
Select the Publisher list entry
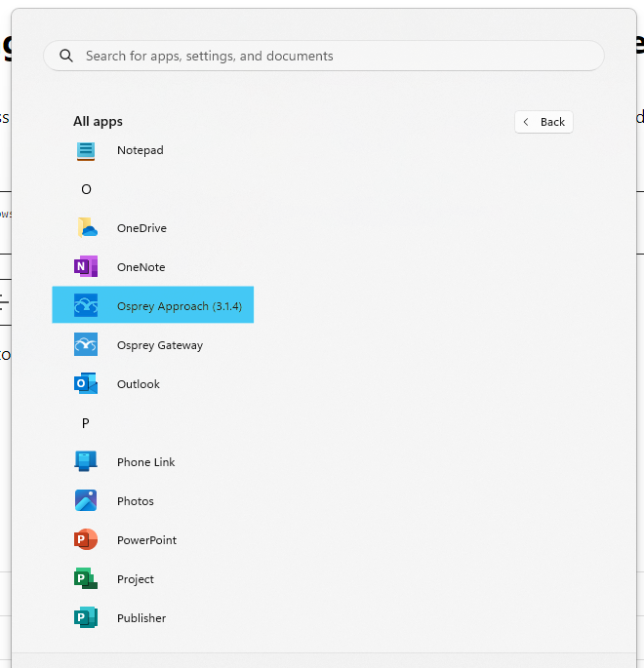[152, 618]
